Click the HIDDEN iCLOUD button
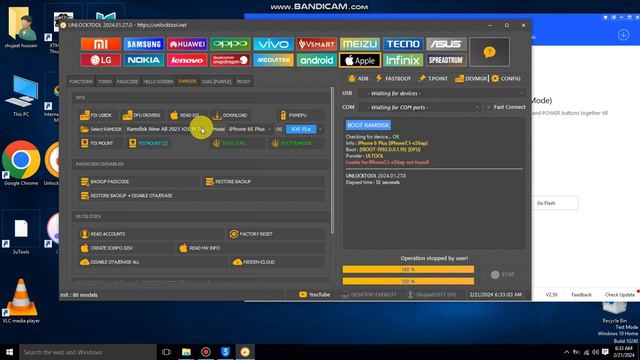Image resolution: width=640 pixels, height=360 pixels. (x=278, y=262)
